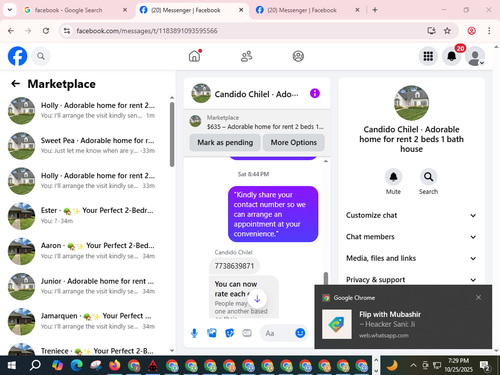Choose a sticker from the composer

[229, 333]
